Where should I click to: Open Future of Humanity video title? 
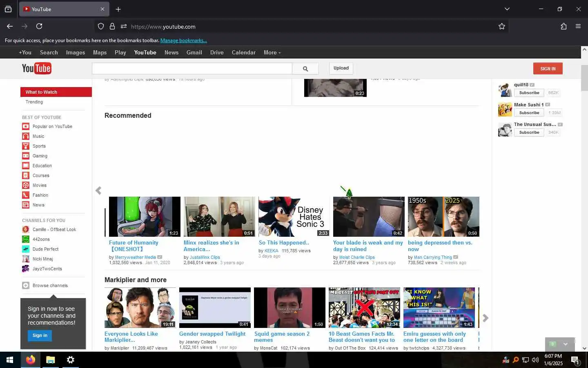point(134,246)
